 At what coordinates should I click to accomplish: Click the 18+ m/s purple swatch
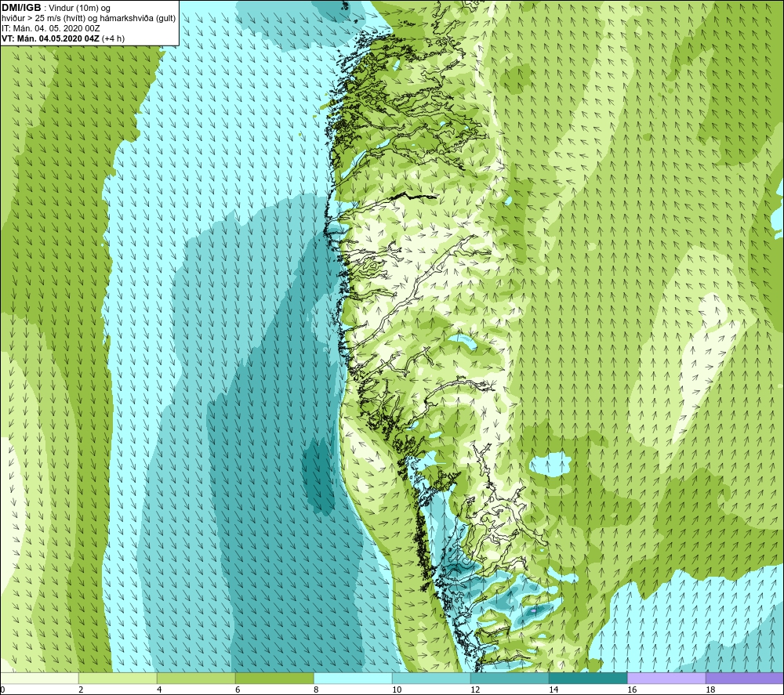745,678
